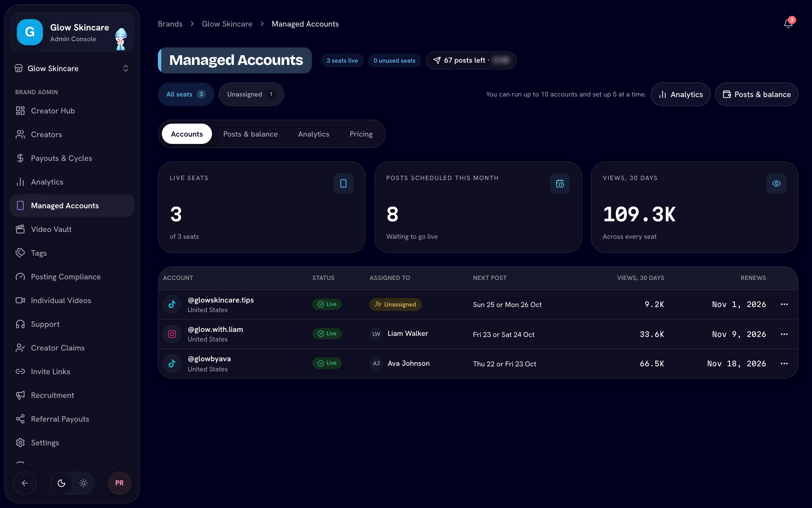Switch to light mode with the sun toggle

point(83,483)
